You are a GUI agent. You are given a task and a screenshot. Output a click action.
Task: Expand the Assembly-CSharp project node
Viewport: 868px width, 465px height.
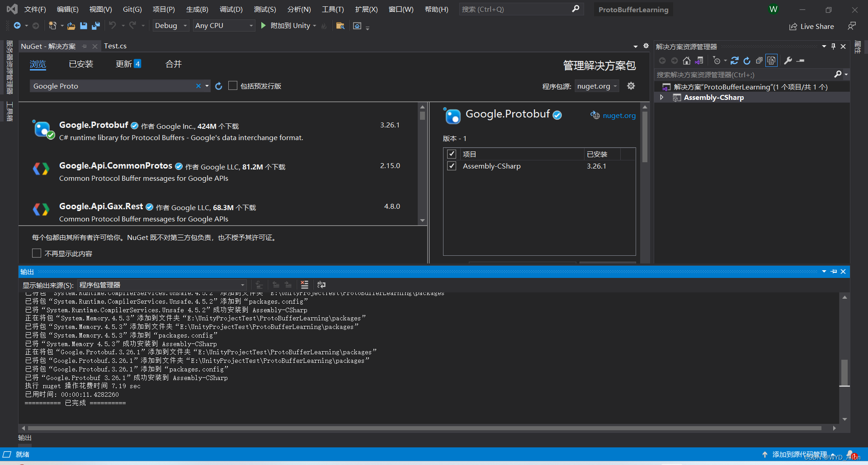click(x=661, y=97)
